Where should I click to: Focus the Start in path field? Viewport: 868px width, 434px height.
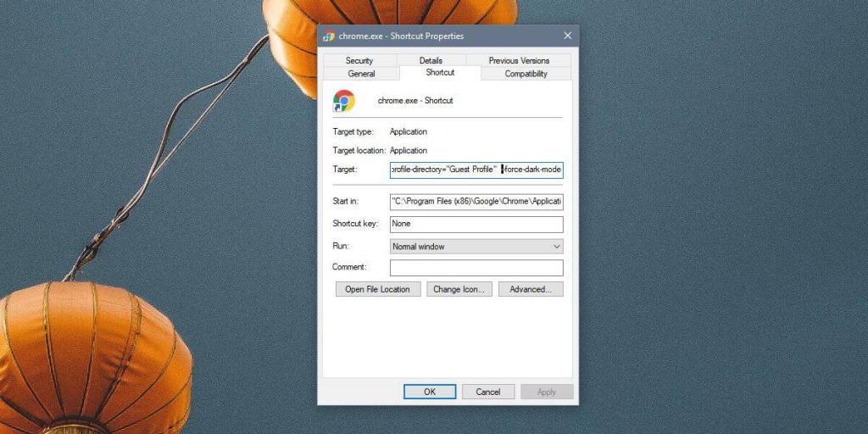(476, 203)
